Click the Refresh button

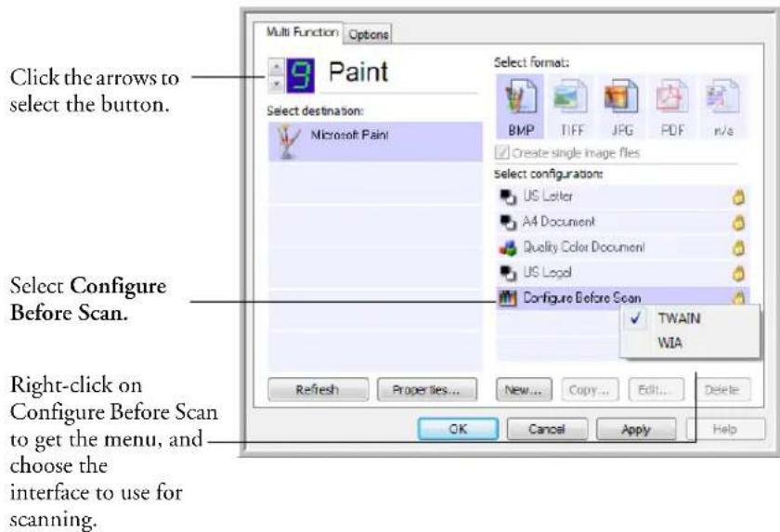(x=318, y=389)
